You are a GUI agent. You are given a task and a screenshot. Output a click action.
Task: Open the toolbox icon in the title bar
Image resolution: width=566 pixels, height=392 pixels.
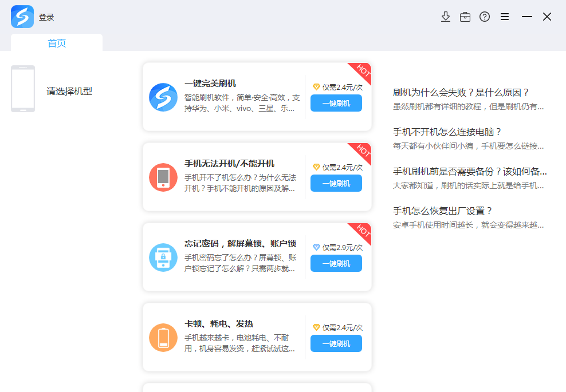[x=465, y=17]
